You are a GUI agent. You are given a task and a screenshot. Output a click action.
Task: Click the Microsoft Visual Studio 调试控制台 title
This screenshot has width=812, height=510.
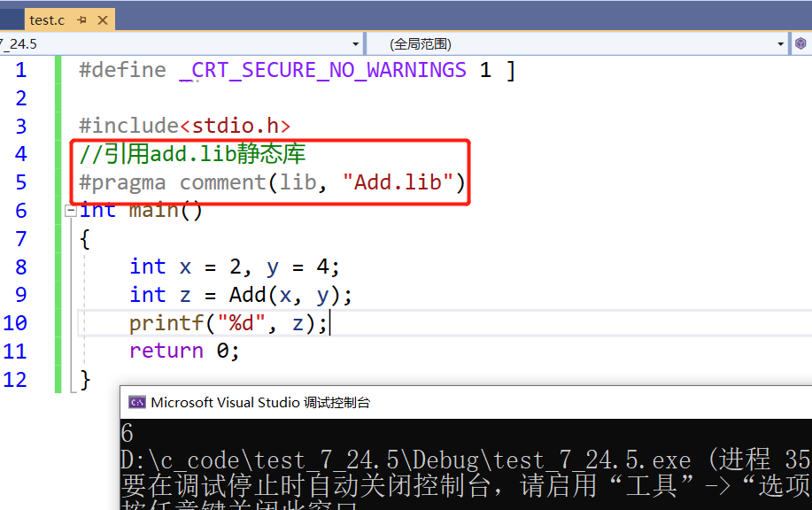pos(260,402)
